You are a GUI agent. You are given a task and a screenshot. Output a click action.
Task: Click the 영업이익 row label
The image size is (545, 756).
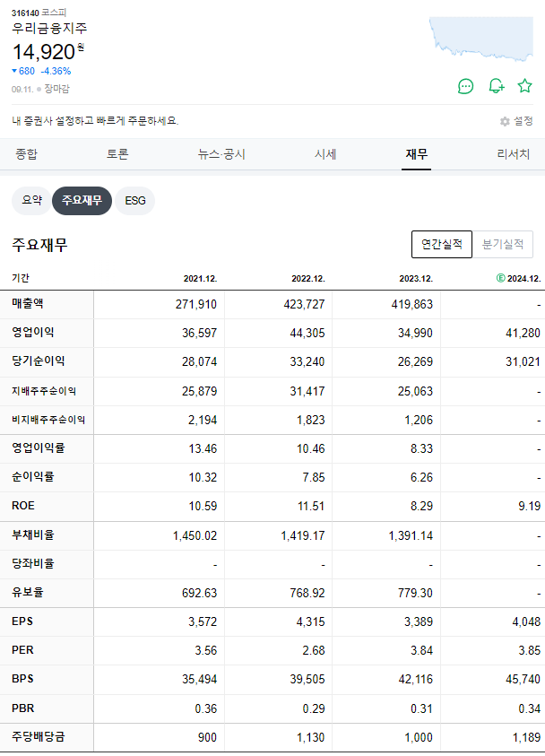click(x=33, y=332)
